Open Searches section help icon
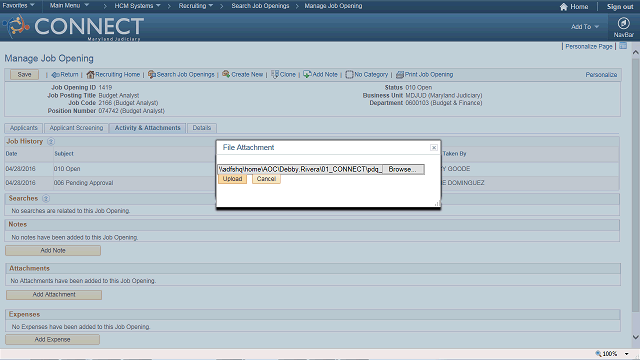640x360 pixels. coord(46,198)
